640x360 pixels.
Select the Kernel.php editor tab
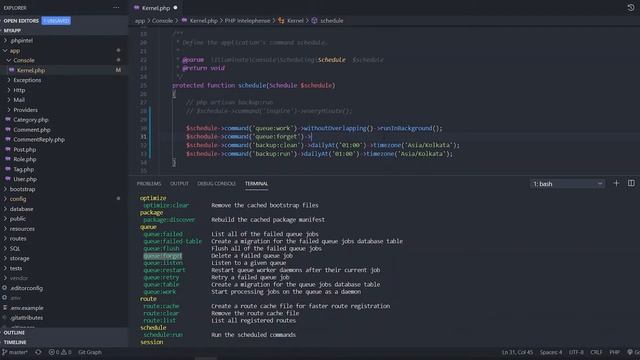156,8
